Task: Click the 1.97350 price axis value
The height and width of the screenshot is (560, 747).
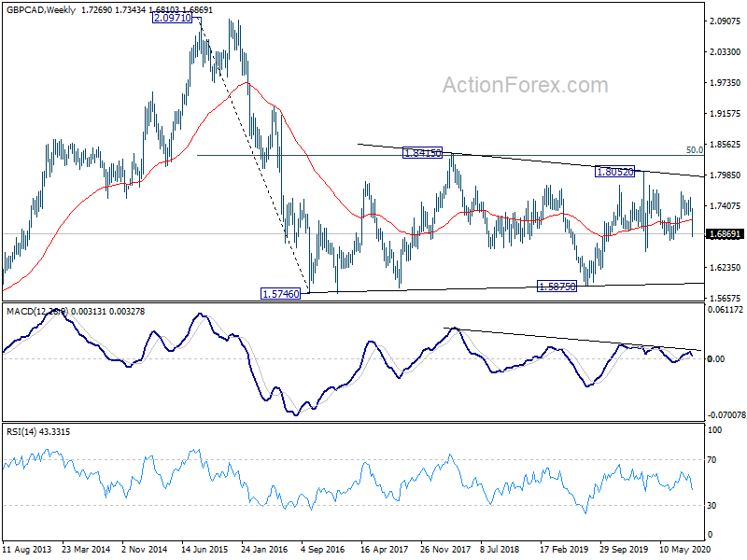Action: point(726,83)
